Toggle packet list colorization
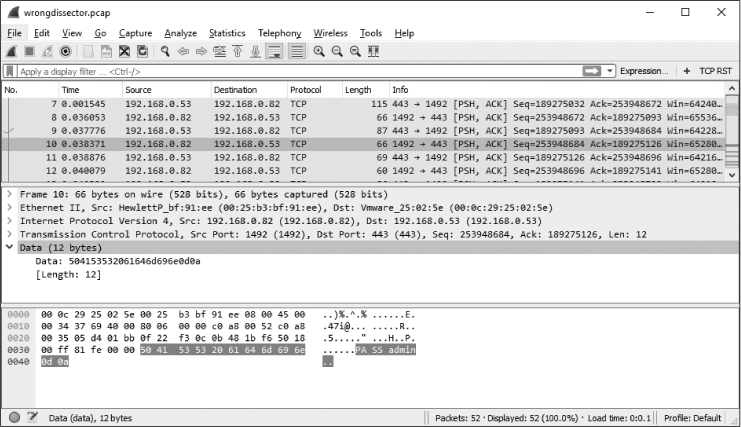 [x=295, y=51]
